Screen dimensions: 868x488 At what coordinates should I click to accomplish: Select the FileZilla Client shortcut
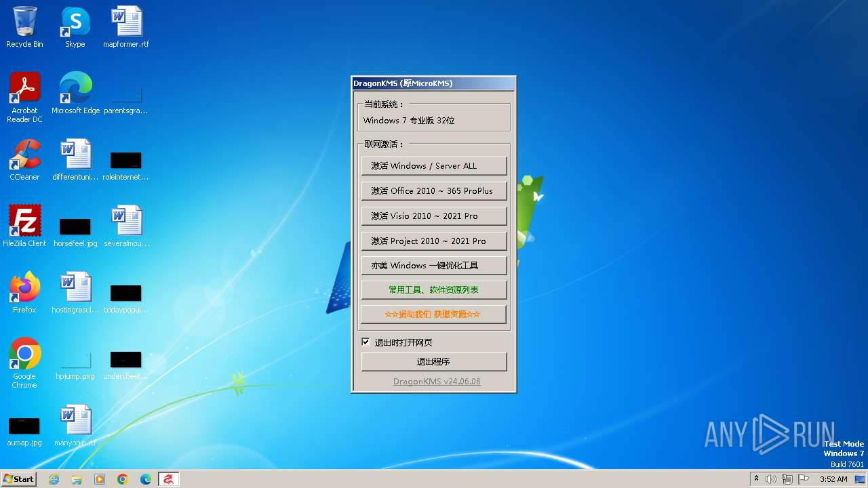(x=24, y=226)
